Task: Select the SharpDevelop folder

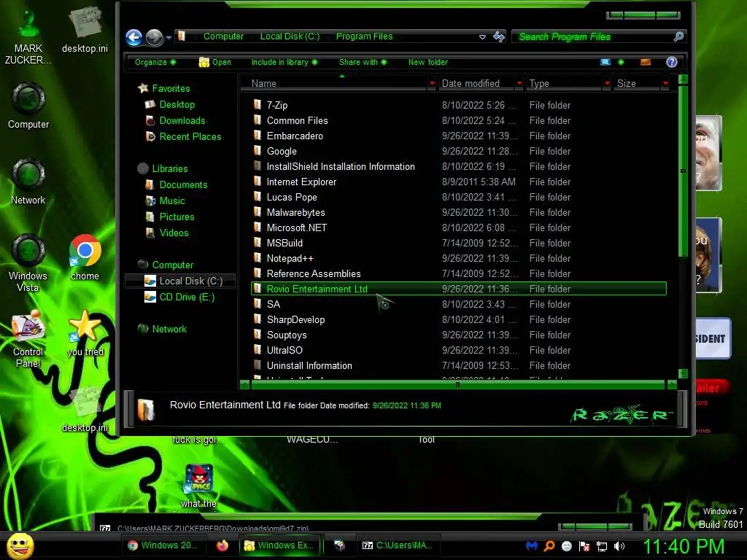Action: pos(458,320)
